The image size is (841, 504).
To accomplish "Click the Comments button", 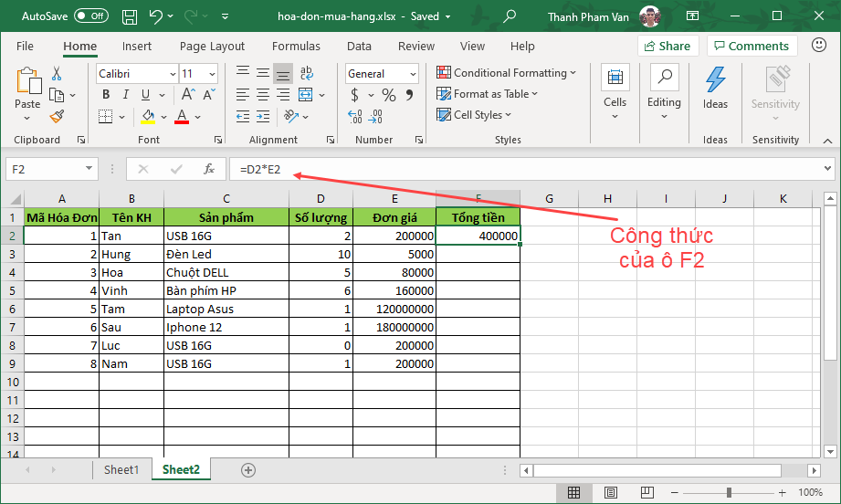I will [752, 47].
